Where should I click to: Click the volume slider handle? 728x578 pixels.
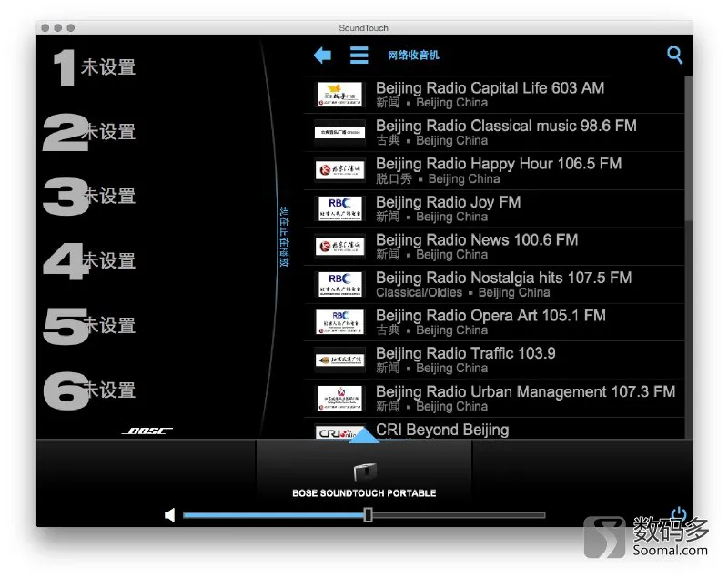coord(369,514)
